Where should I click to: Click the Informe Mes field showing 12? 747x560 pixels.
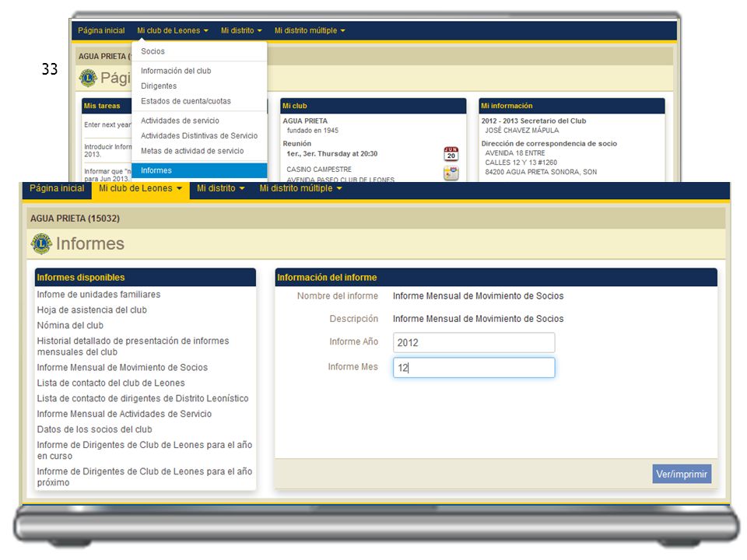(474, 368)
